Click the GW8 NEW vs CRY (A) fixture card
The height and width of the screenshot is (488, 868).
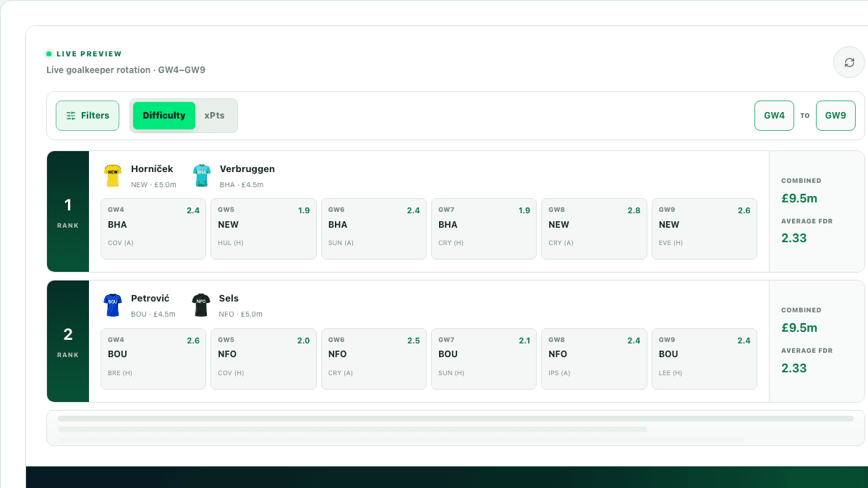pyautogui.click(x=595, y=228)
